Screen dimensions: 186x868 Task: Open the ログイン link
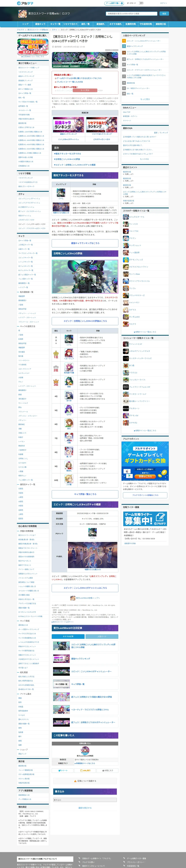click(x=163, y=3)
